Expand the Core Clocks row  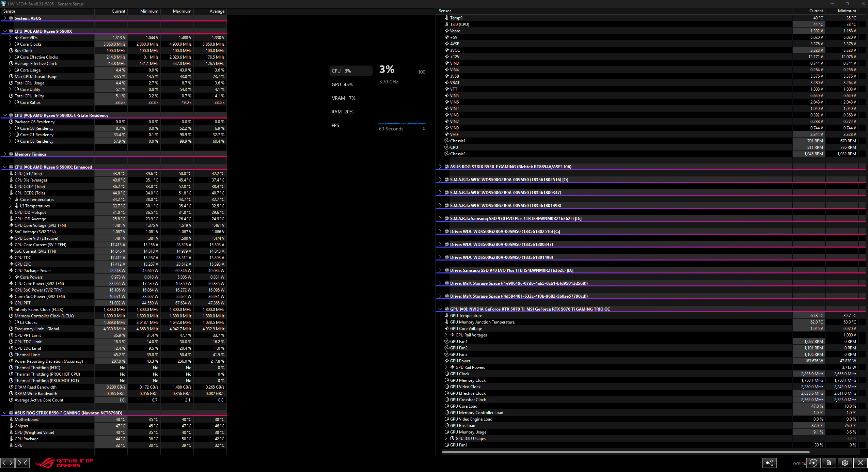click(10, 44)
